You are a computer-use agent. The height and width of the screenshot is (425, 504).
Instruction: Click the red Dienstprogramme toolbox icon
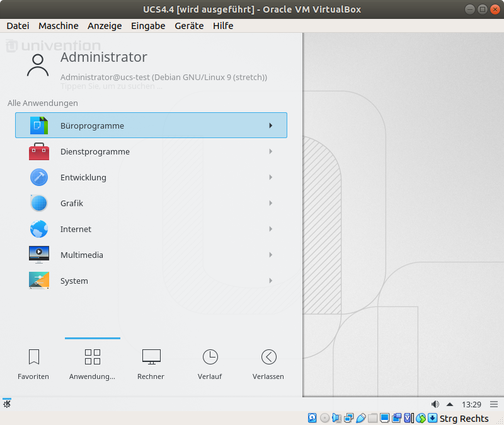click(39, 151)
